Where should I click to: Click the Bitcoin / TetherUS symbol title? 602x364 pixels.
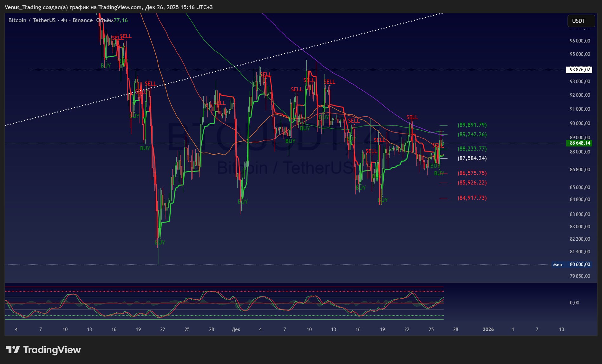[x=32, y=20]
